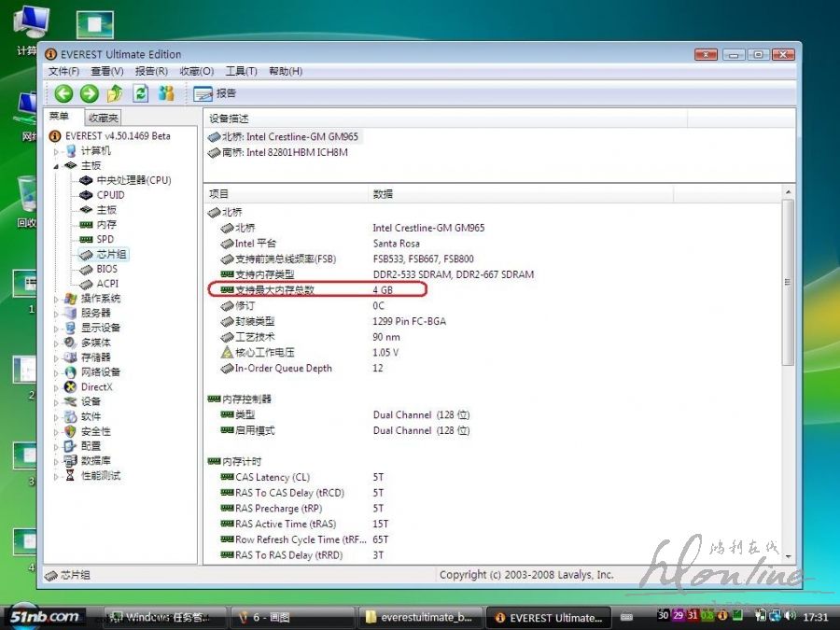Image resolution: width=840 pixels, height=630 pixels.
Task: Select 北桥: Intel Crestline-GM GM965 device row
Action: click(283, 136)
